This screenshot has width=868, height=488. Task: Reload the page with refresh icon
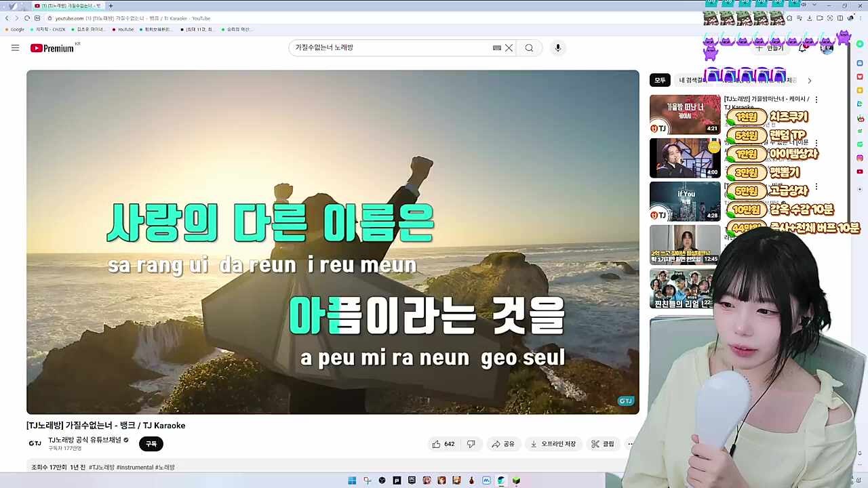click(x=26, y=18)
